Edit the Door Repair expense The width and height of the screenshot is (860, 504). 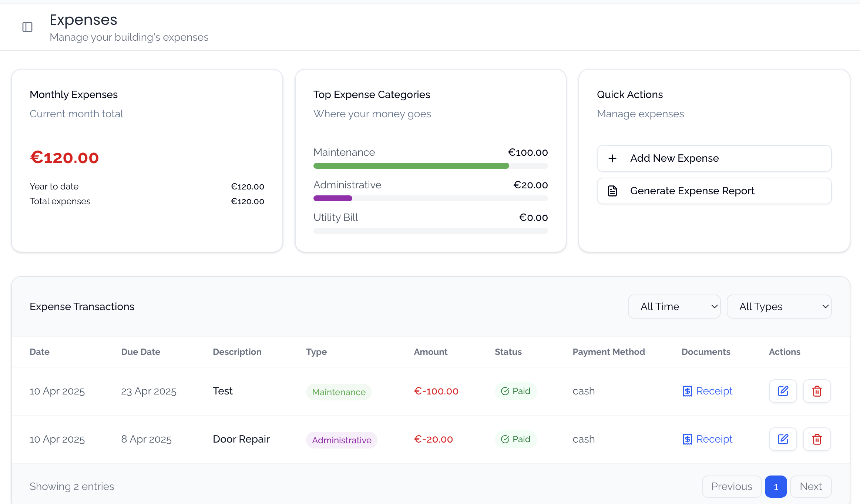pyautogui.click(x=783, y=439)
